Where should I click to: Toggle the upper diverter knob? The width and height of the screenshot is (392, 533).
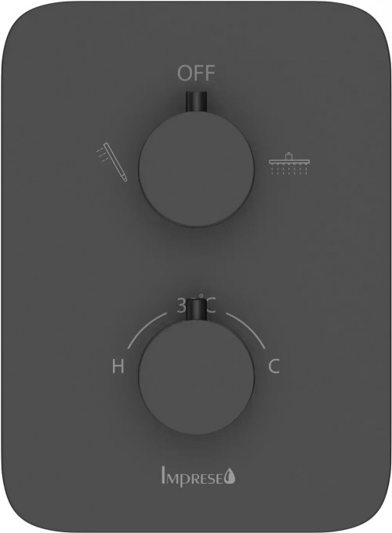click(x=196, y=169)
